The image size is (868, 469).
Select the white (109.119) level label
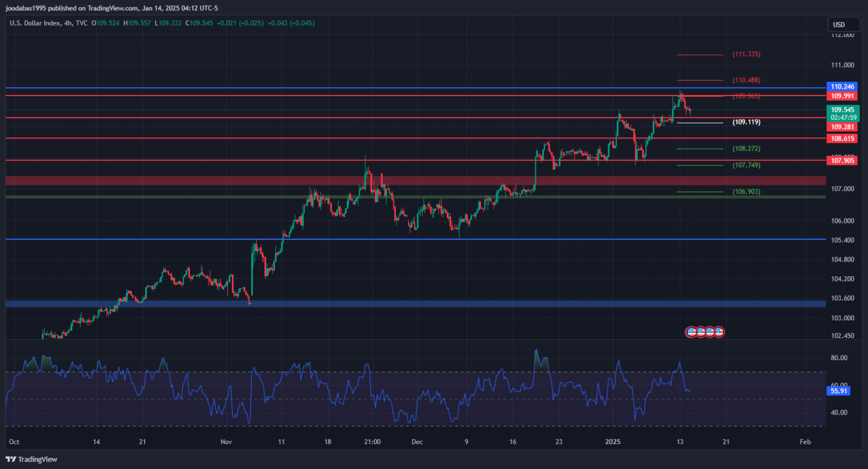point(746,122)
